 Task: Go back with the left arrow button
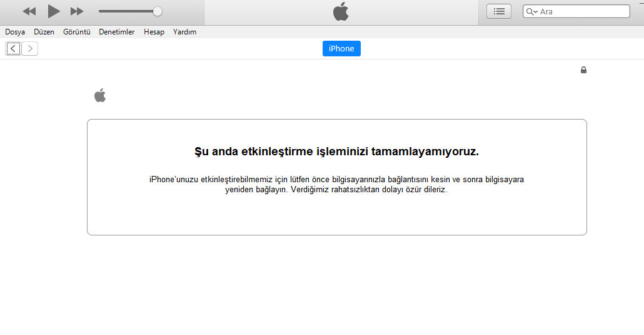point(13,49)
